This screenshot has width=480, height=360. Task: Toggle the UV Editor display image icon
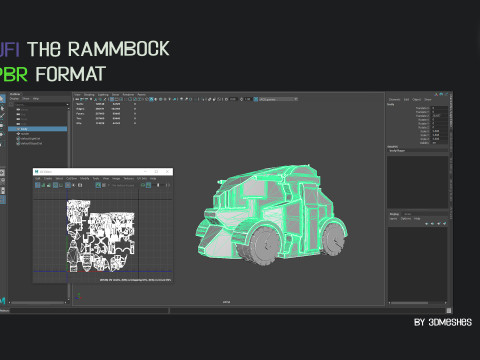click(x=98, y=185)
